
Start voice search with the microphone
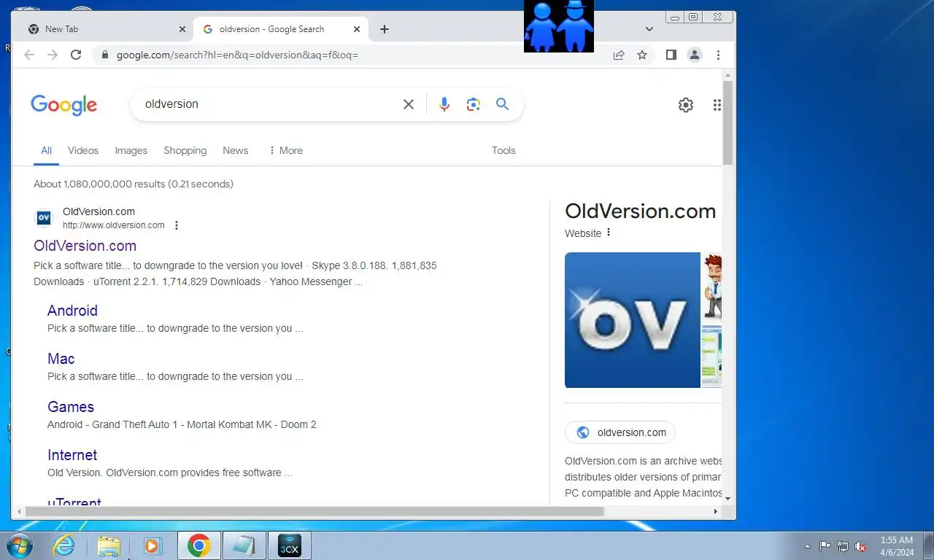tap(444, 104)
